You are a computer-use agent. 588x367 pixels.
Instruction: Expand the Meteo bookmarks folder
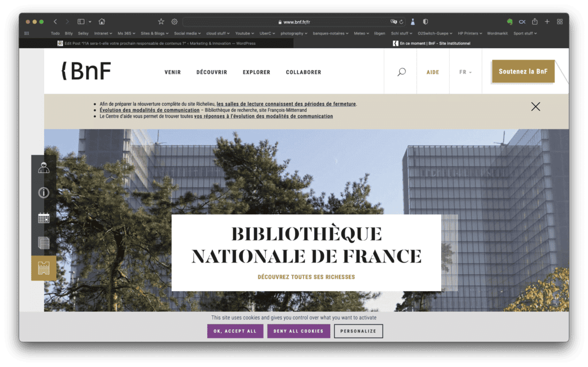tap(361, 33)
